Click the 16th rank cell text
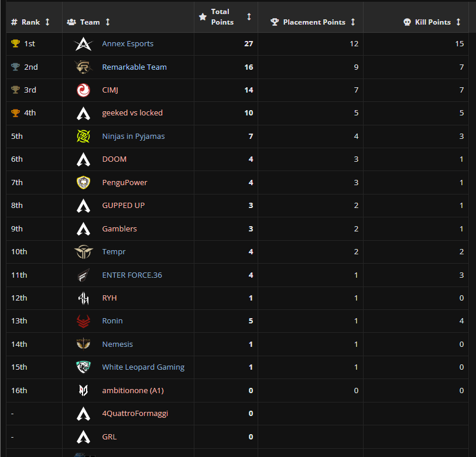 (19, 390)
